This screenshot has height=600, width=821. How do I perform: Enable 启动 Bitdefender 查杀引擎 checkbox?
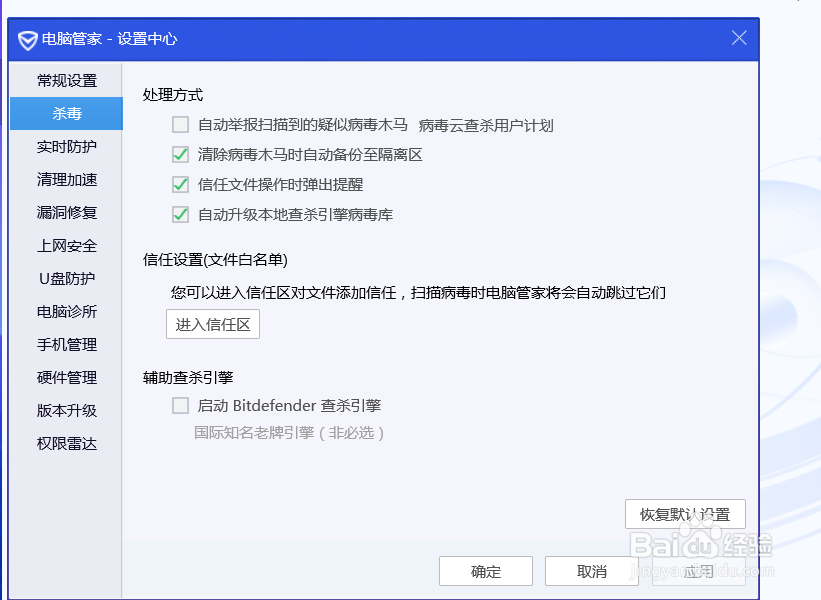click(x=181, y=406)
